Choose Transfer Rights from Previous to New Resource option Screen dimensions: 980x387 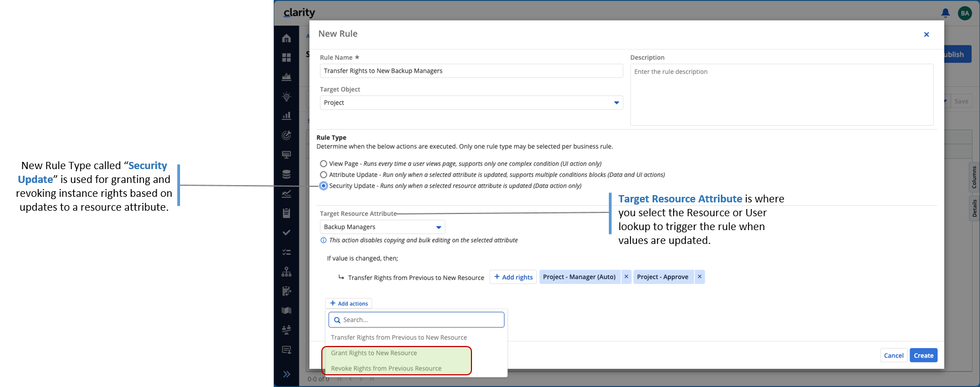pos(399,337)
